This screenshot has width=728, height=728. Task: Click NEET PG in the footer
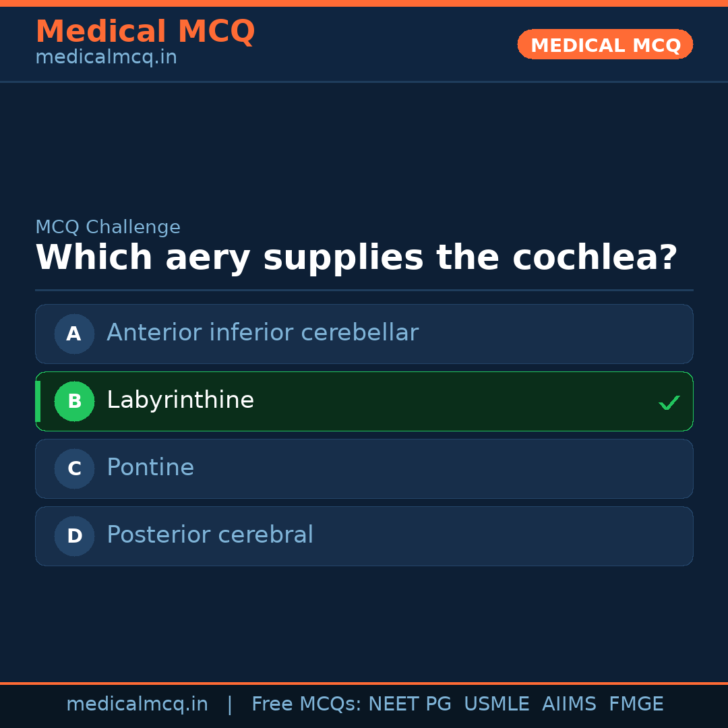(409, 703)
